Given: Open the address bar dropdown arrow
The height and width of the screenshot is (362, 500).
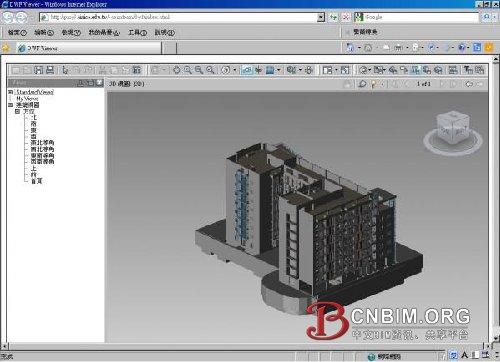Looking at the screenshot, I should 321,17.
